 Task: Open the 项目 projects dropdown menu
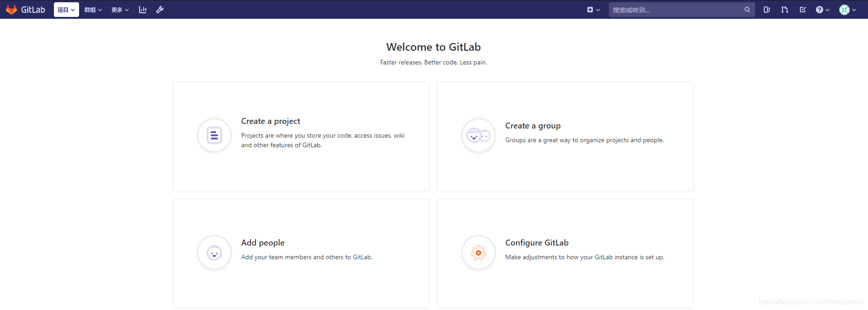(x=66, y=10)
